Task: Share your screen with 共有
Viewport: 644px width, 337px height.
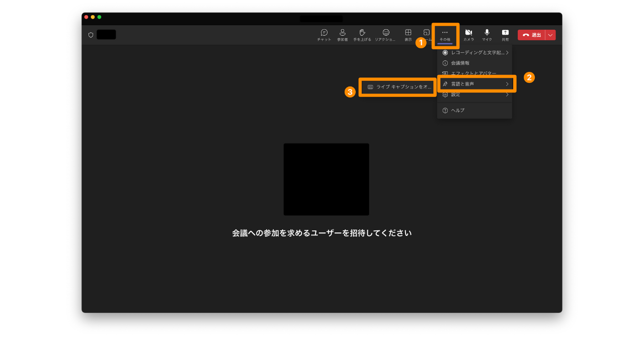Action: click(x=505, y=35)
